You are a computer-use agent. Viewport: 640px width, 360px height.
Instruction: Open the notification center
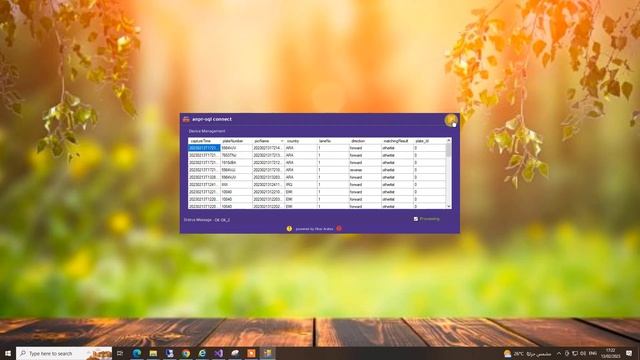pos(629,353)
